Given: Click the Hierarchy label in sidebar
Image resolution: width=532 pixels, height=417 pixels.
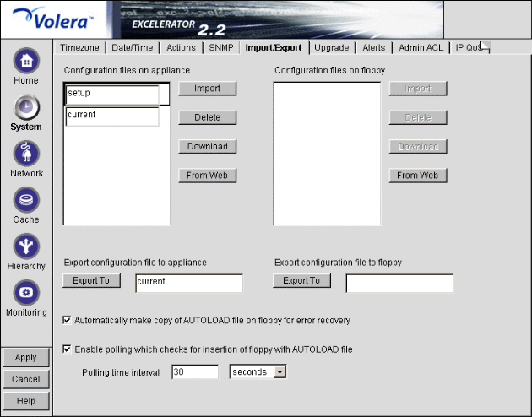Looking at the screenshot, I should (x=26, y=266).
